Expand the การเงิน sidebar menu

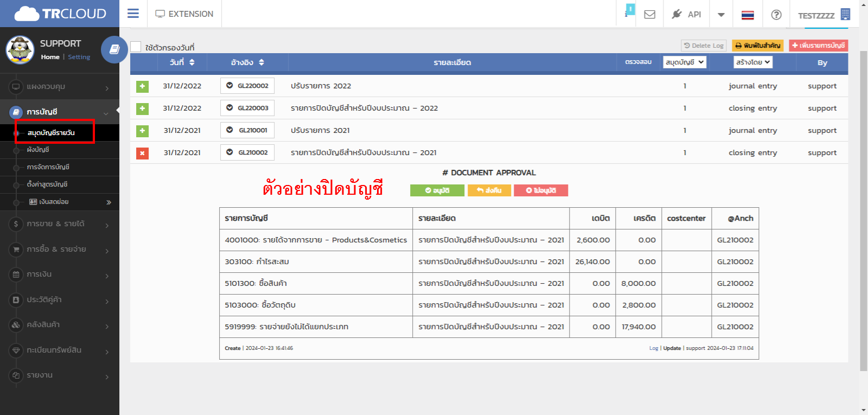[60, 274]
